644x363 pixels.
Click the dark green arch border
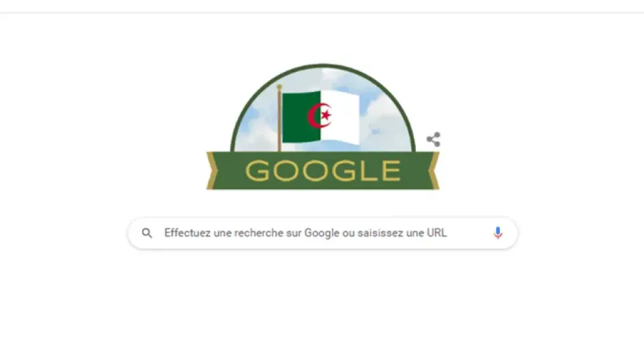(323, 66)
